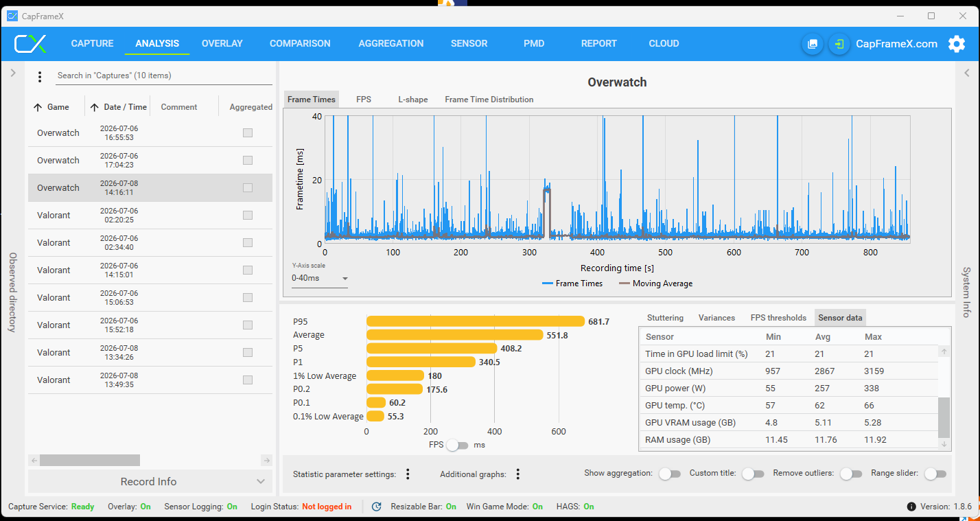Screen dimensions: 980x521
Task: Sort by Date / Time column arrow
Action: (94, 107)
